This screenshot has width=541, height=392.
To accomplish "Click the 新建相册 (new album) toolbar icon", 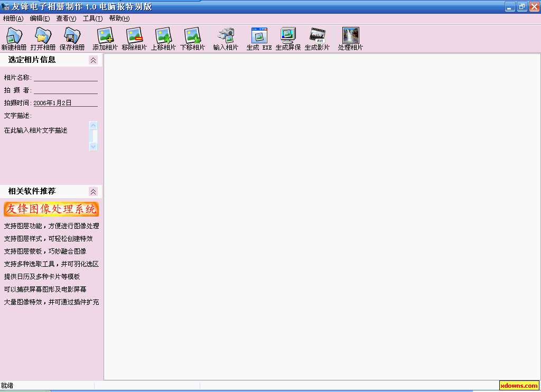I will coord(14,39).
